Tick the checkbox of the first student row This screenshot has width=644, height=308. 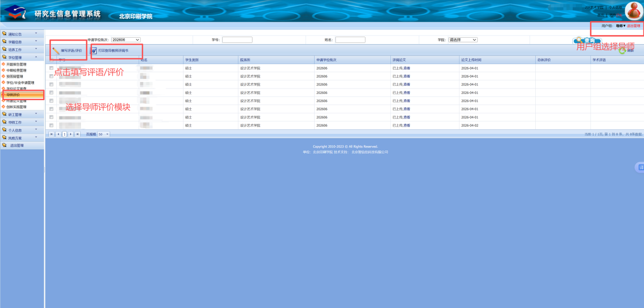(x=51, y=68)
